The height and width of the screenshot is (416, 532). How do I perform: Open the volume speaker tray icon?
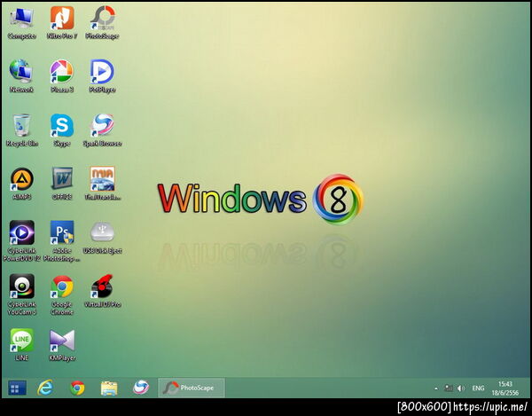point(460,389)
